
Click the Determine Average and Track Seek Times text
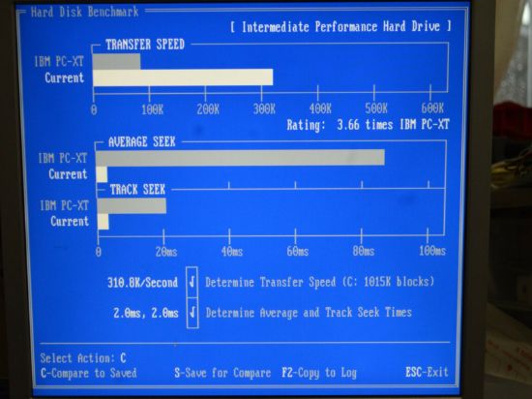309,313
